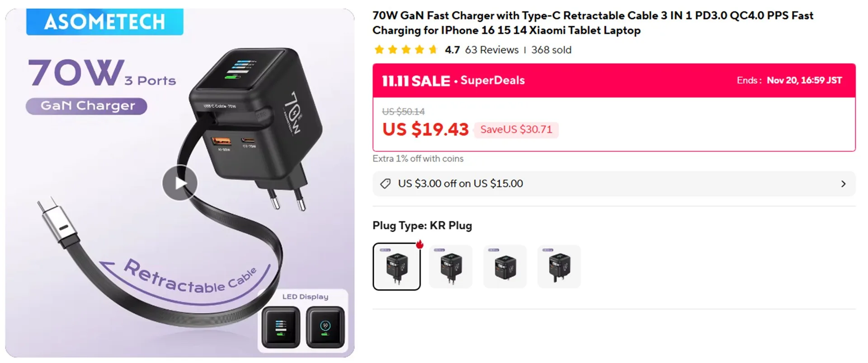Click the Save US $30.71 badge

point(516,130)
